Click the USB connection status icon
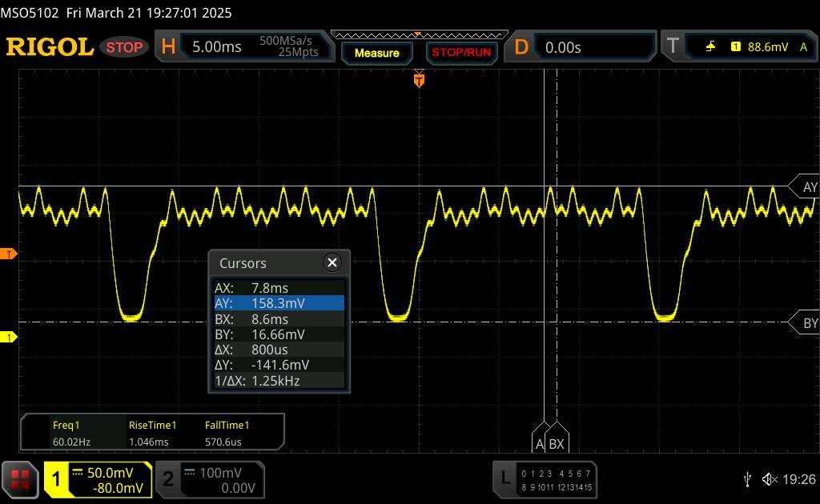Screen dimensions: 820x504 [747, 479]
